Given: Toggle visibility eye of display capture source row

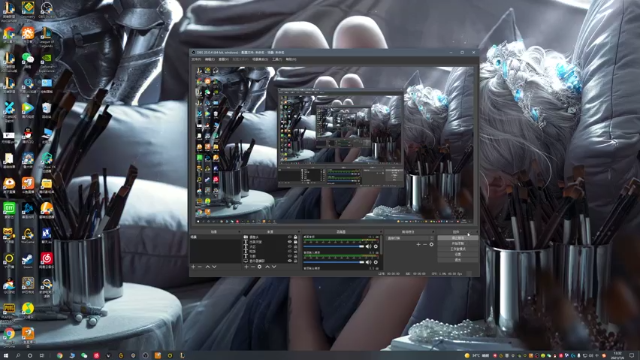Looking at the screenshot, I should point(290,261).
